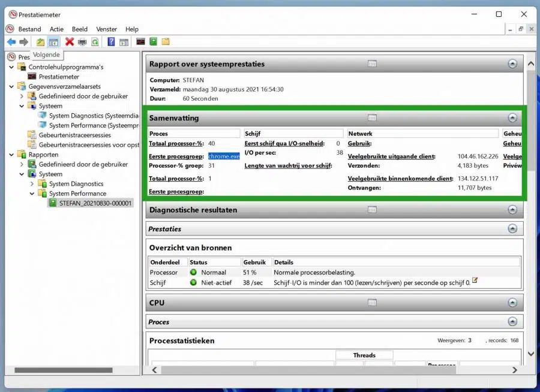Click the report pane scroll right arrow
Image resolution: width=540 pixels, height=392 pixels.
pyautogui.click(x=515, y=370)
